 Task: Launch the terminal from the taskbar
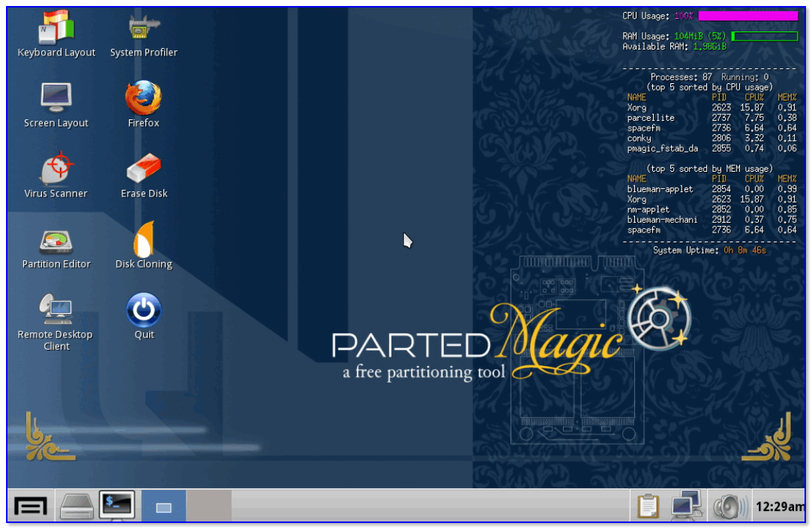tap(116, 506)
